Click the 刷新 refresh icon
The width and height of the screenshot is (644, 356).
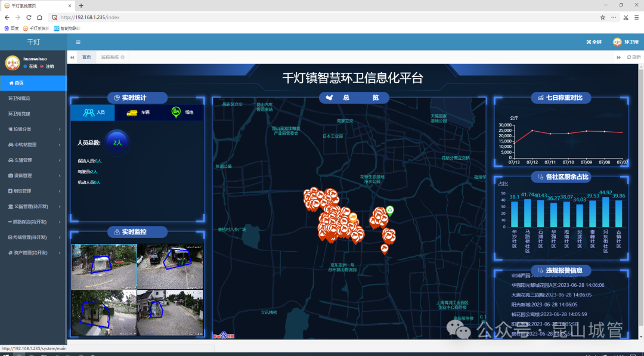pos(629,57)
